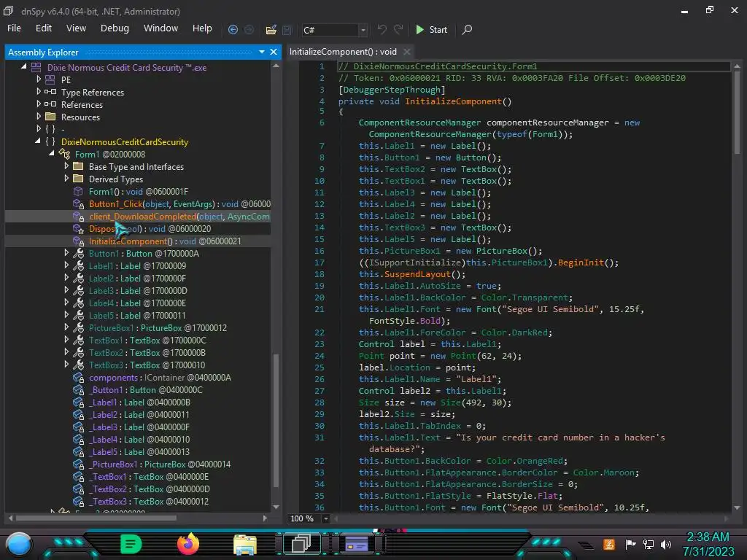Expand the Base Type and Interfaces folder
Viewport: 747px width, 560px height.
pos(66,166)
